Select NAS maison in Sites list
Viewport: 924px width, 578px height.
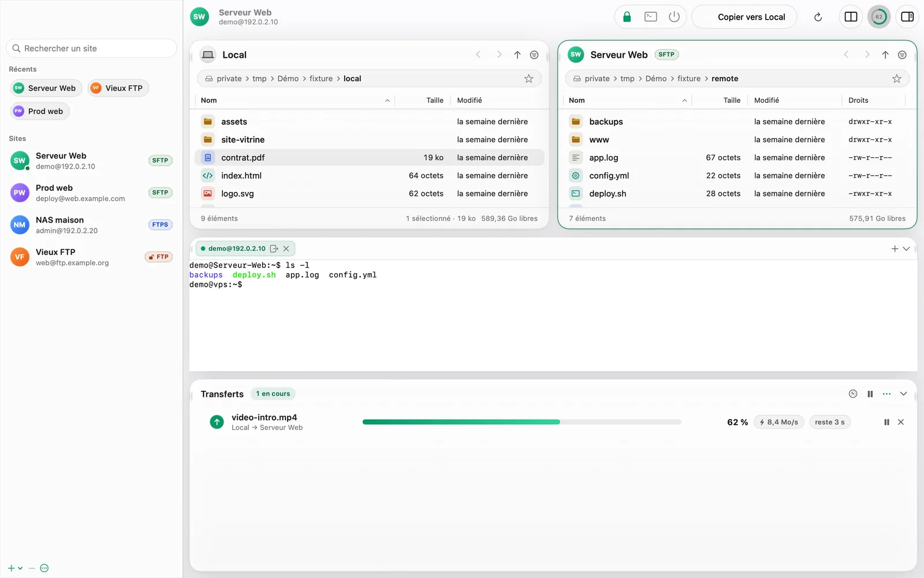tap(91, 225)
